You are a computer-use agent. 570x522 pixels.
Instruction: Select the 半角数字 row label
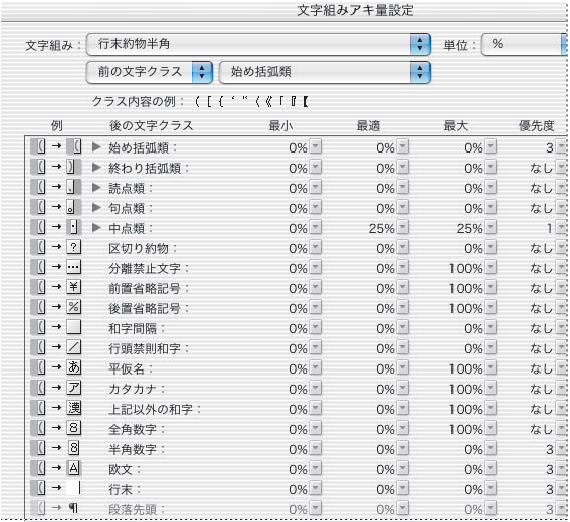point(136,449)
